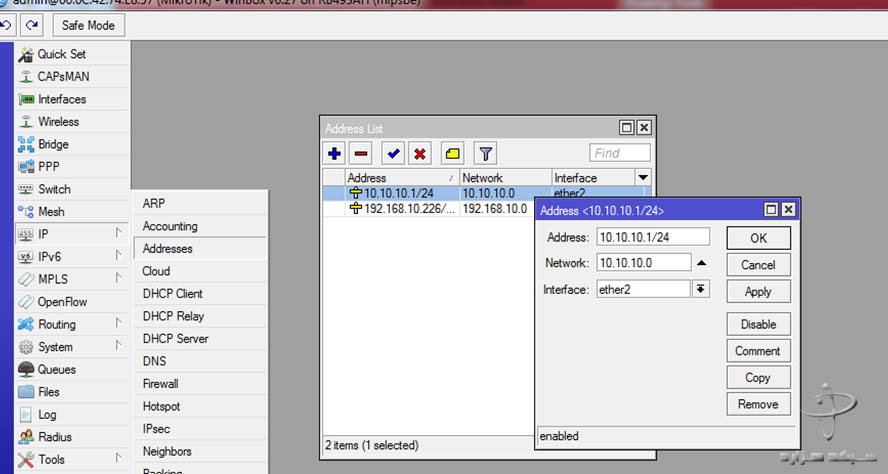The height and width of the screenshot is (474, 888).
Task: Select Firewall in IP submenu
Action: click(x=200, y=384)
